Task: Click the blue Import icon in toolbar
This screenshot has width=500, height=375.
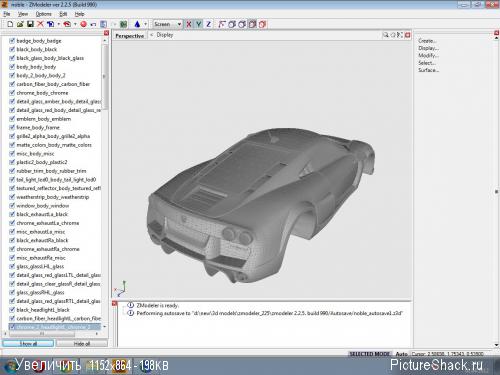Action: (x=50, y=24)
